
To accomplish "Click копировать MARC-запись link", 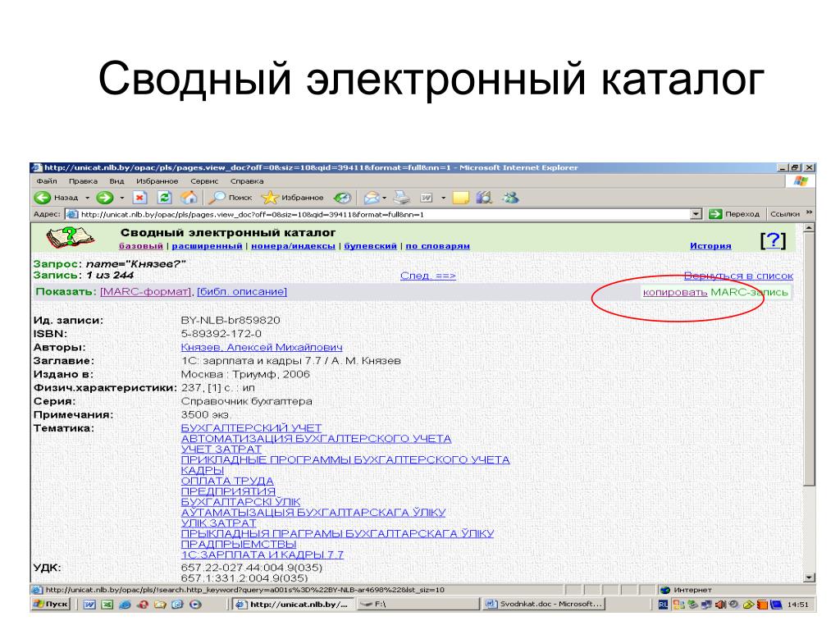I will click(715, 293).
